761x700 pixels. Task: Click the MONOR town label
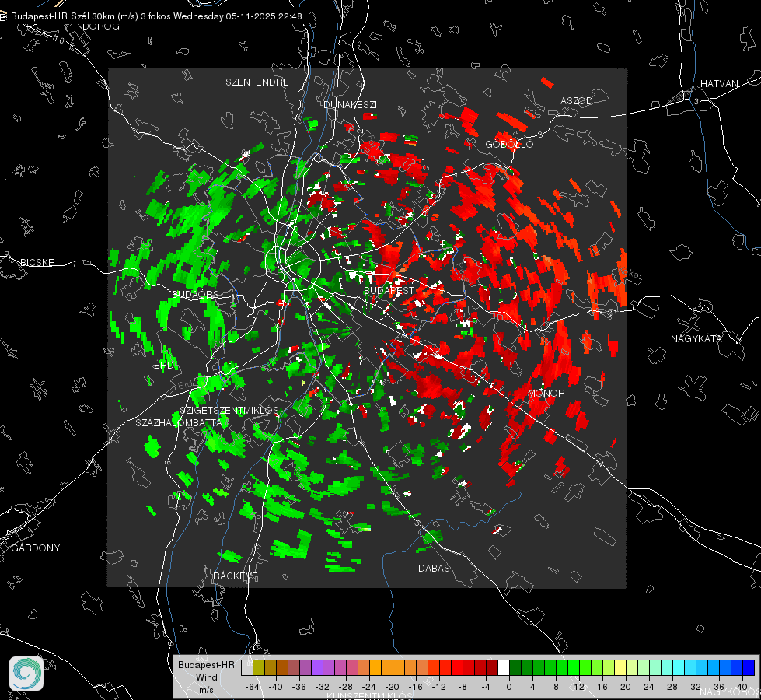(x=546, y=394)
